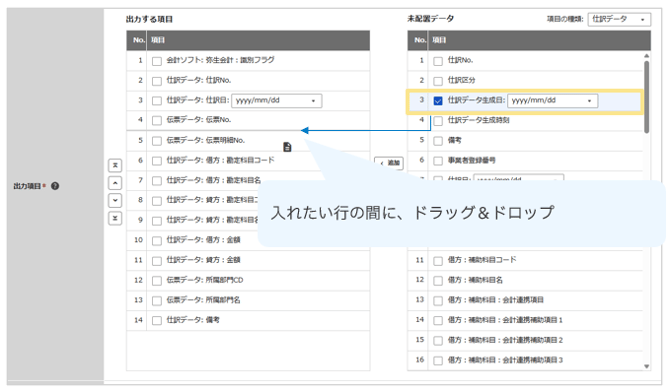This screenshot has height=392, width=670.
Task: Check 伝票データ: 伝票明細No. checkbox
Action: (x=157, y=141)
